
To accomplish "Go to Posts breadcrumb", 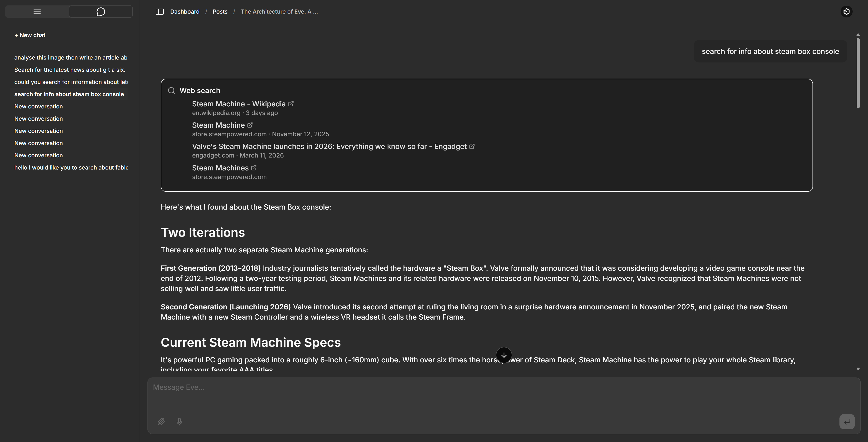I will coord(220,12).
